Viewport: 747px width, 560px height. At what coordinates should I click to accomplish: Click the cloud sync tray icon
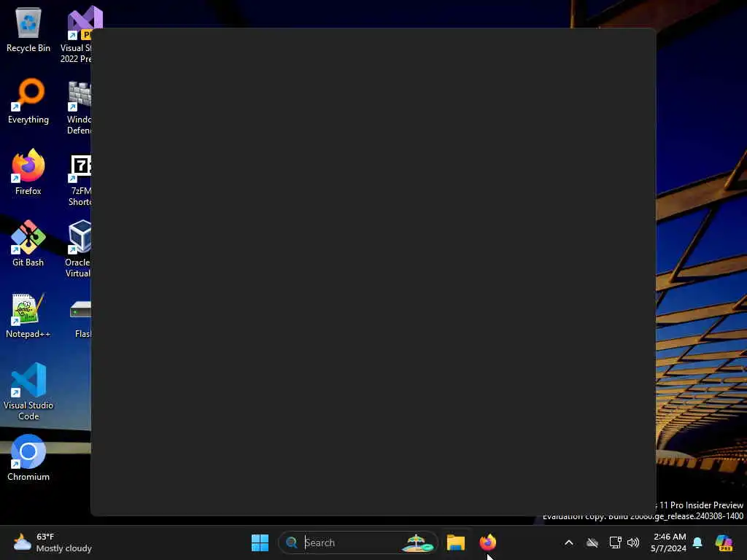click(592, 542)
